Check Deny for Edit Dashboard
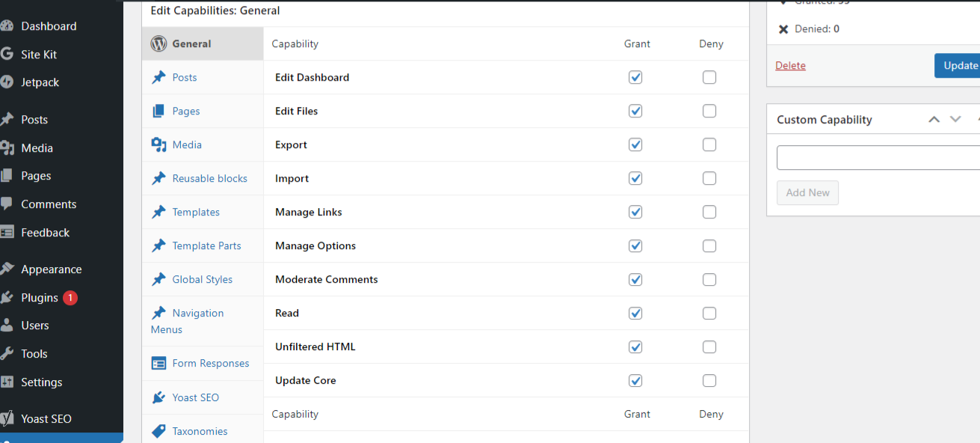The width and height of the screenshot is (980, 443). 709,77
